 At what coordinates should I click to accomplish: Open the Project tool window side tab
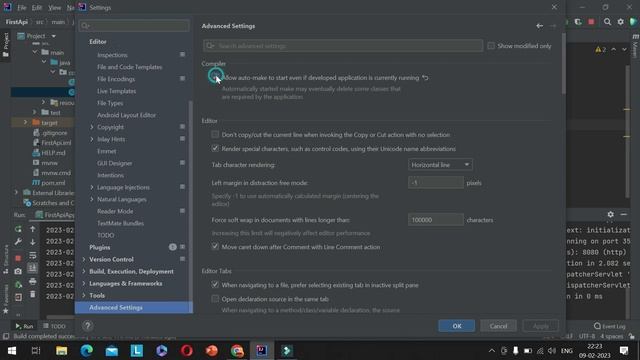coord(6,45)
